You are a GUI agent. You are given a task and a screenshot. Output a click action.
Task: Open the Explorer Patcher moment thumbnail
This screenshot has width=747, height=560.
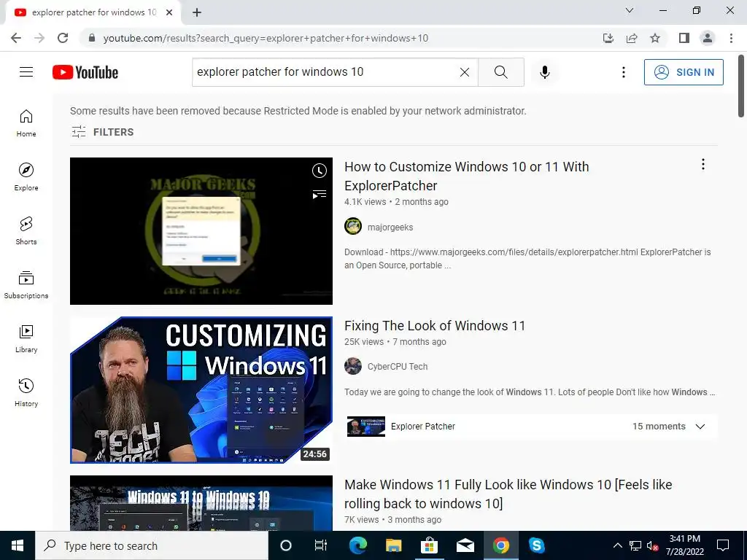pos(366,426)
